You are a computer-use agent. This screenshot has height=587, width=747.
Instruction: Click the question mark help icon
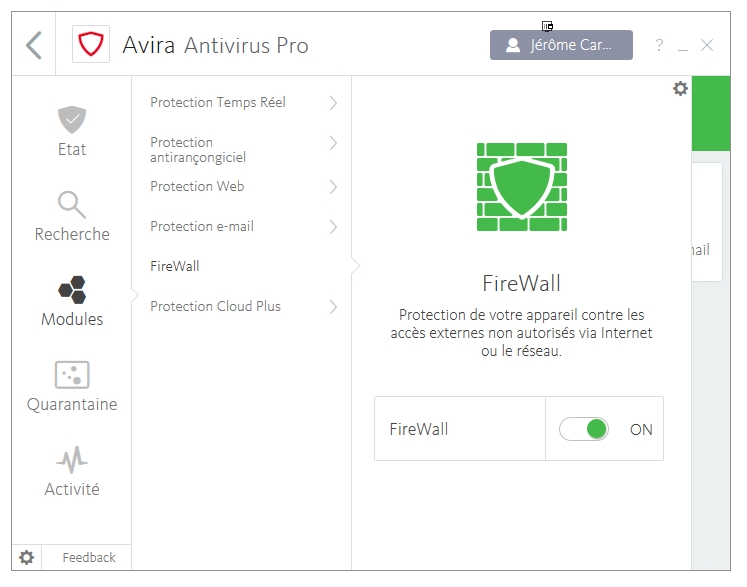[659, 46]
